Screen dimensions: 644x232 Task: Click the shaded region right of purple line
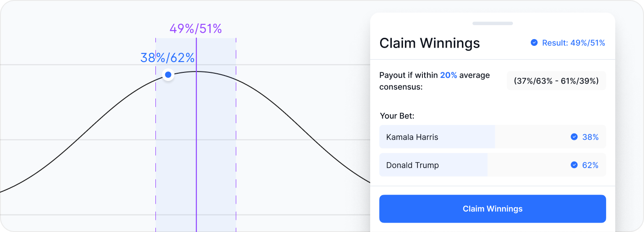pos(216,148)
